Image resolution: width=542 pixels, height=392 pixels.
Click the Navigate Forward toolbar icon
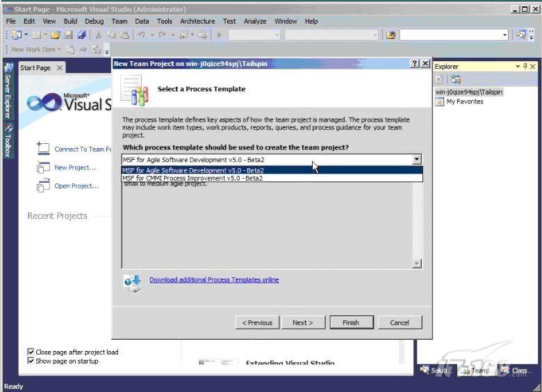pyautogui.click(x=202, y=35)
